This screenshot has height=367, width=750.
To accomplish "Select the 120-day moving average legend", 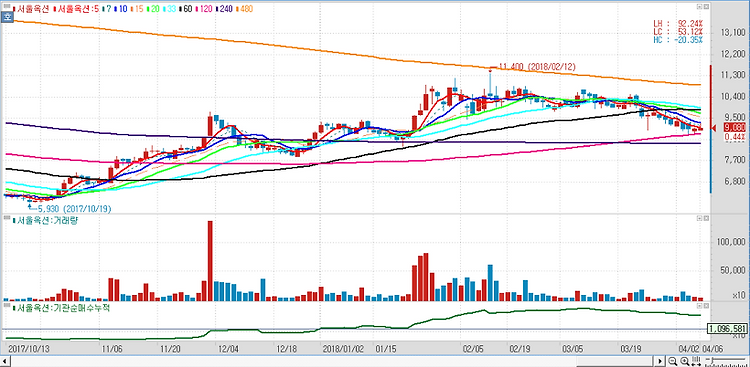I will (203, 9).
